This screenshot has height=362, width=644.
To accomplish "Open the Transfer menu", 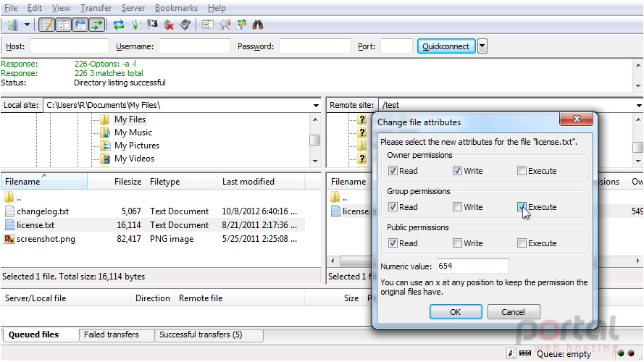I will pyautogui.click(x=96, y=8).
